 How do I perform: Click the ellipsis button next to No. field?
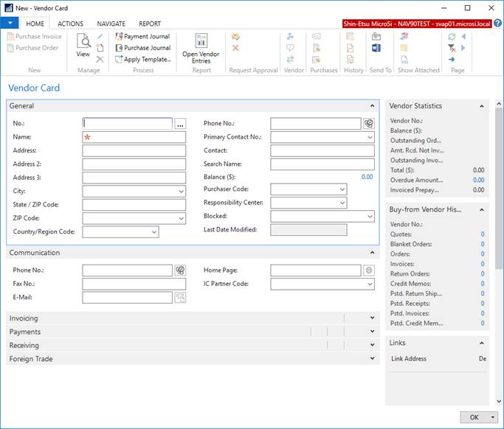point(180,124)
